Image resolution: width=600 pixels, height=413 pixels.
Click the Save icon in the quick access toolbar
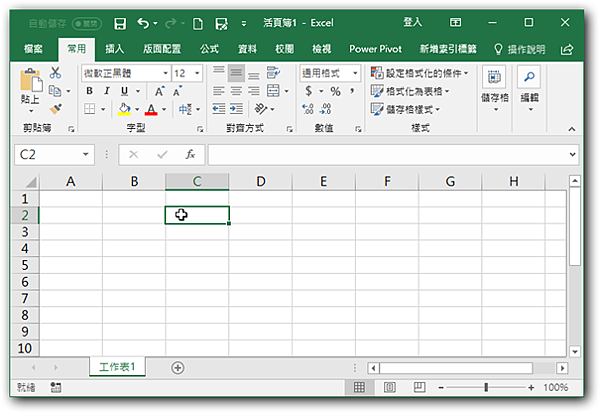(x=120, y=24)
